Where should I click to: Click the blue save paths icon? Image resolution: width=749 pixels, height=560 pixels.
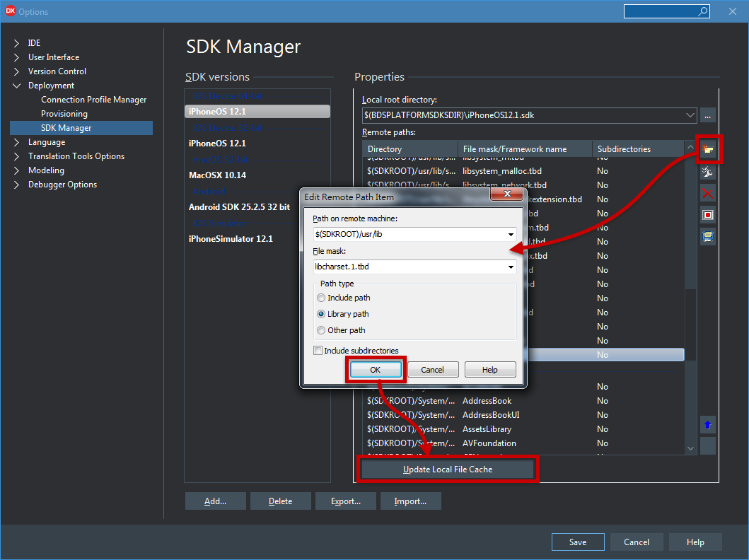click(x=708, y=236)
